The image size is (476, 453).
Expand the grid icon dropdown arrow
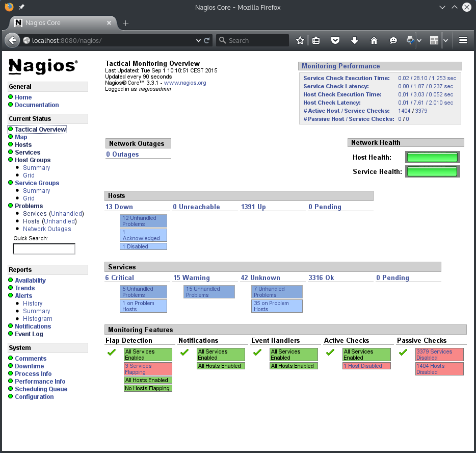click(x=445, y=40)
